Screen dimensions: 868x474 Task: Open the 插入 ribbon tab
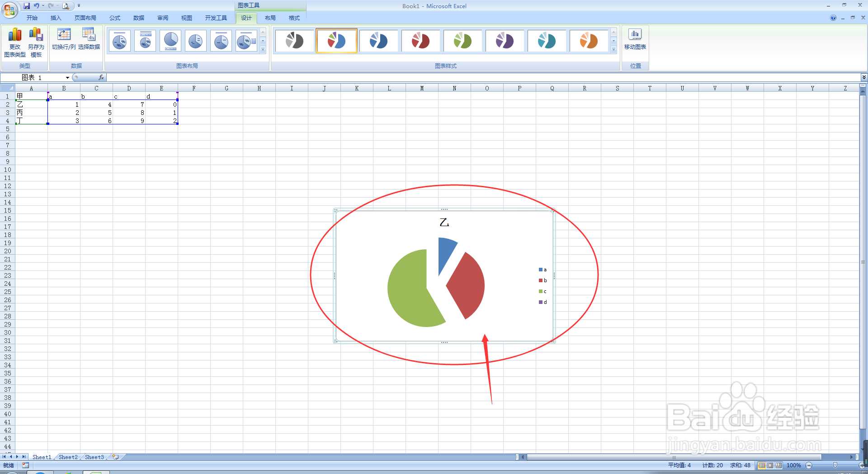point(56,18)
